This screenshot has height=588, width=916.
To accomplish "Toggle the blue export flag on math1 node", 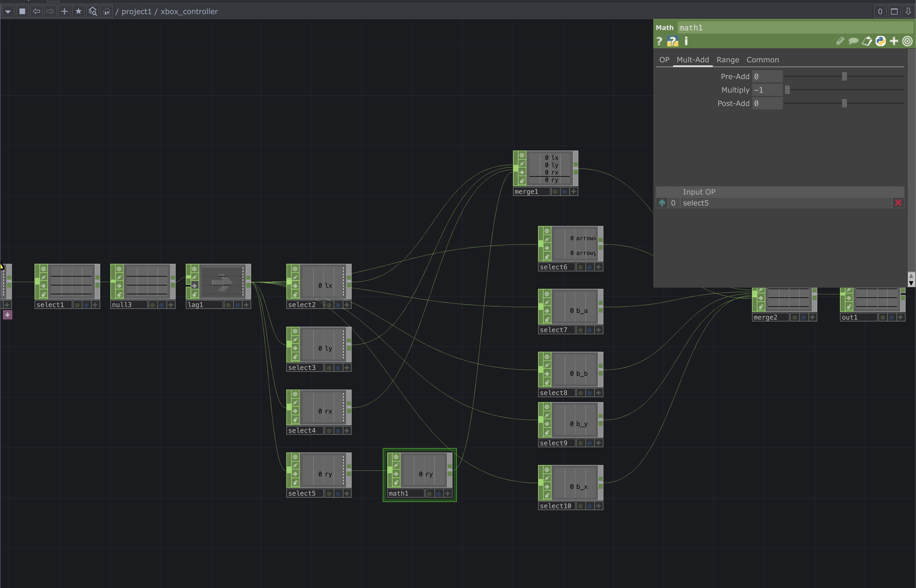I will point(438,493).
